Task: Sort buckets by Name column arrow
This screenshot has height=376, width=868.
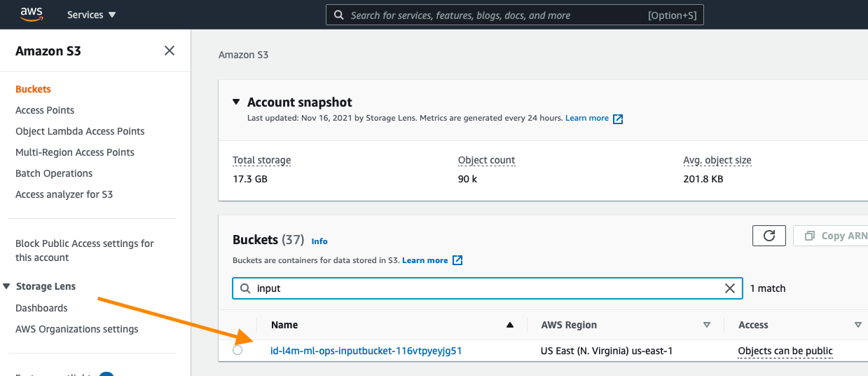Action: [x=510, y=325]
